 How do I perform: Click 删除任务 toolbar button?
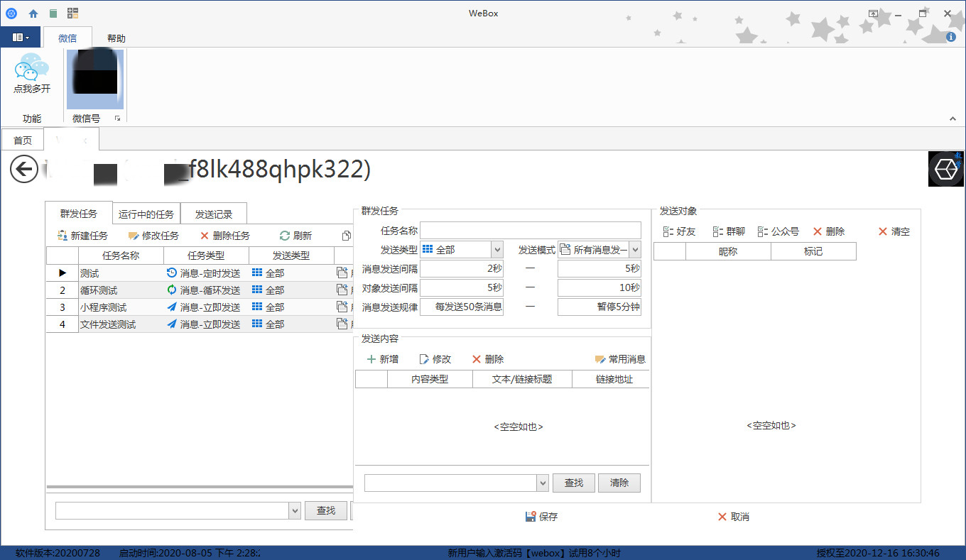point(224,236)
